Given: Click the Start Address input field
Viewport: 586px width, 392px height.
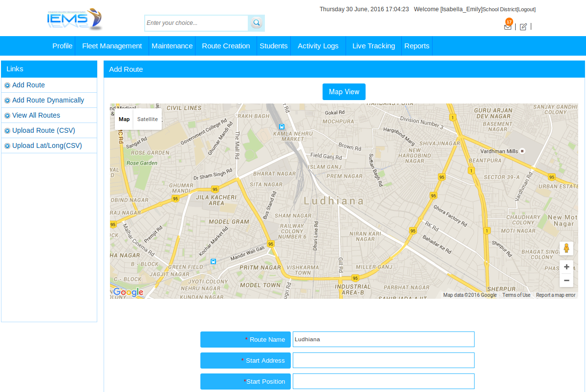Looking at the screenshot, I should (384, 361).
